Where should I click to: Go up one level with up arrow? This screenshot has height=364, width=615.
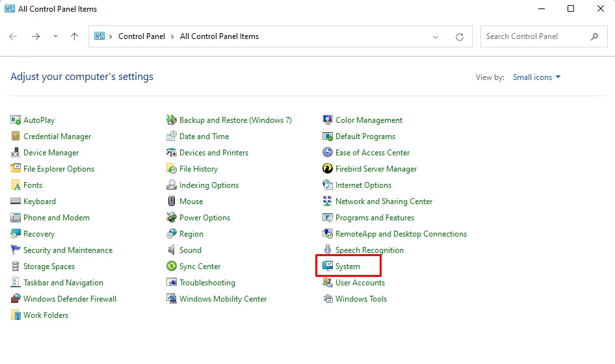point(74,36)
